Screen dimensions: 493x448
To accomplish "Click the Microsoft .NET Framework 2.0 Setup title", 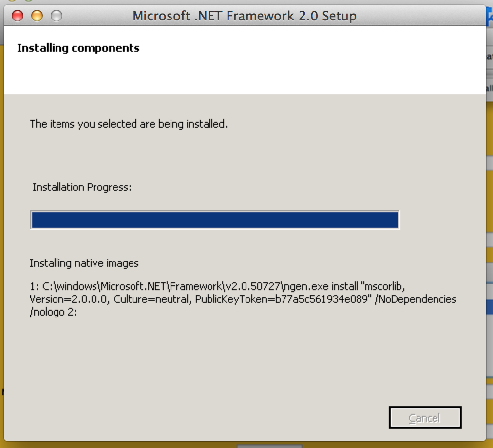I will coord(245,16).
